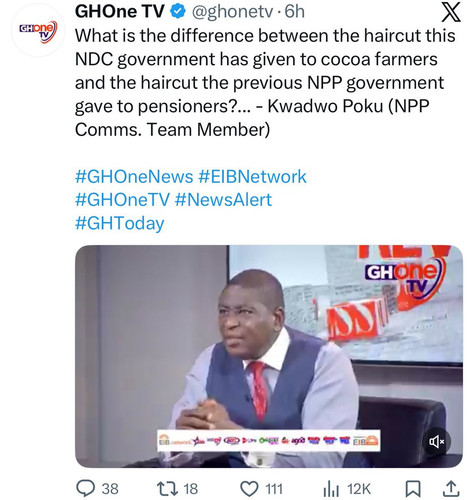Screen dimensions: 474x500
Task: Bookmark this tweet
Action: [413, 489]
